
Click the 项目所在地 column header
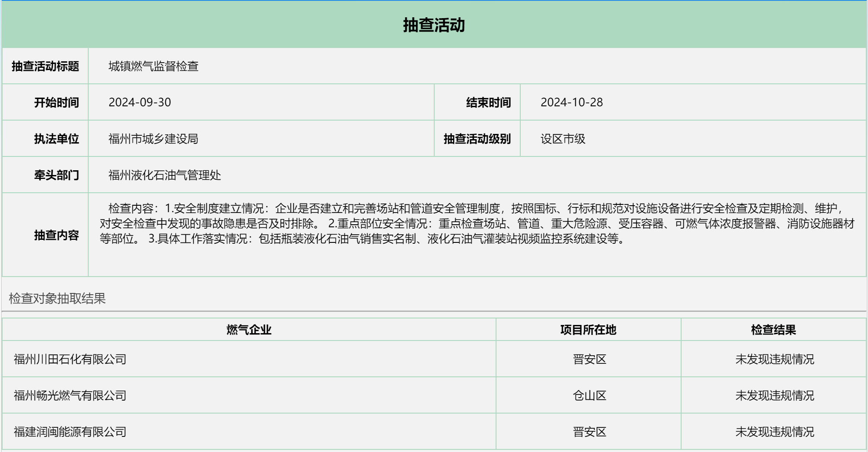(589, 329)
